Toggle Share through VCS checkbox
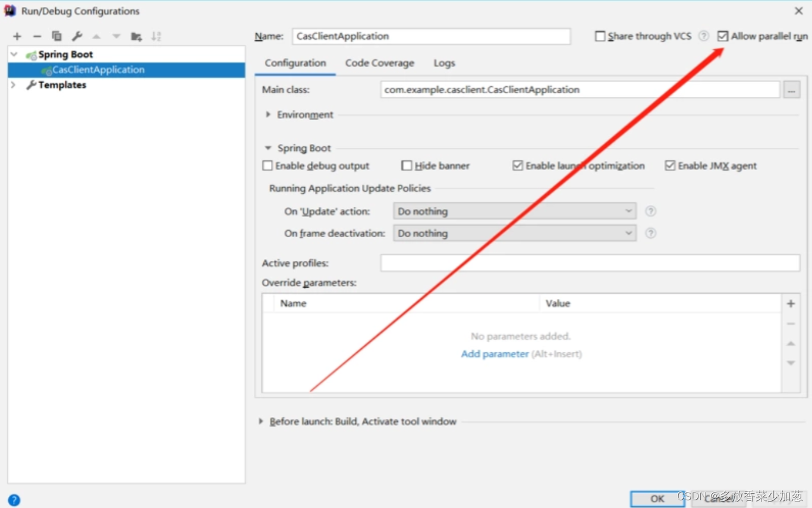 pyautogui.click(x=600, y=36)
